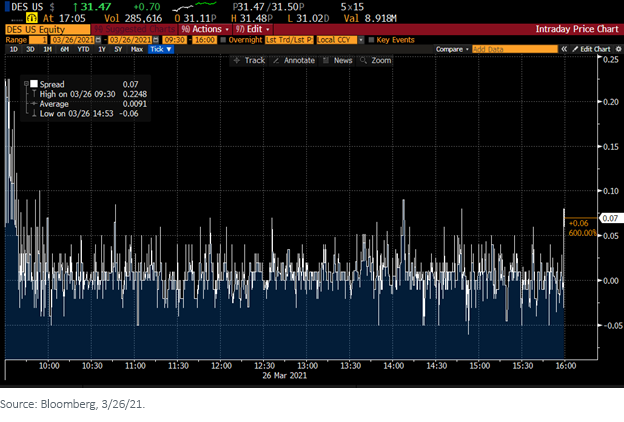Click the Add Data input field

click(515, 49)
